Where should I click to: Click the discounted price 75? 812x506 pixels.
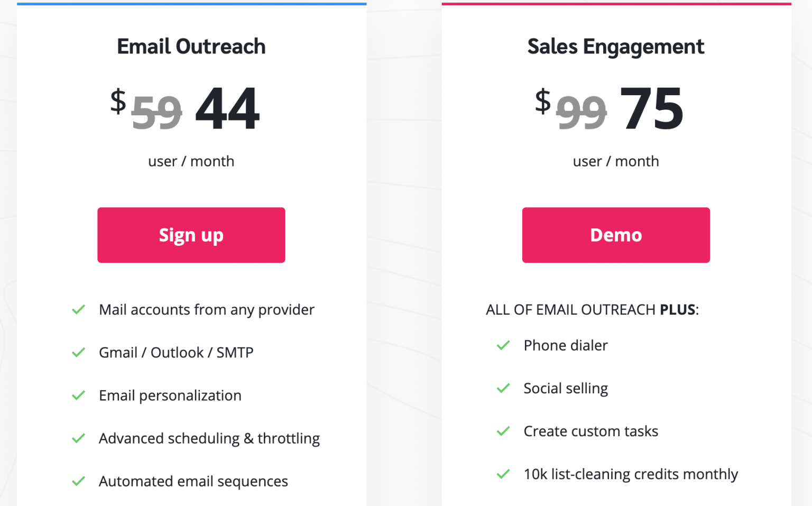tap(652, 109)
